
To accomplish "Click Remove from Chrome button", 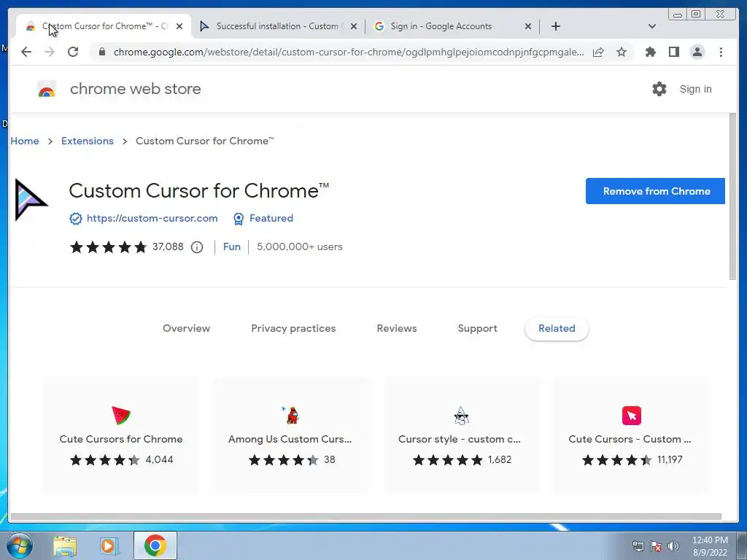I will [x=656, y=191].
